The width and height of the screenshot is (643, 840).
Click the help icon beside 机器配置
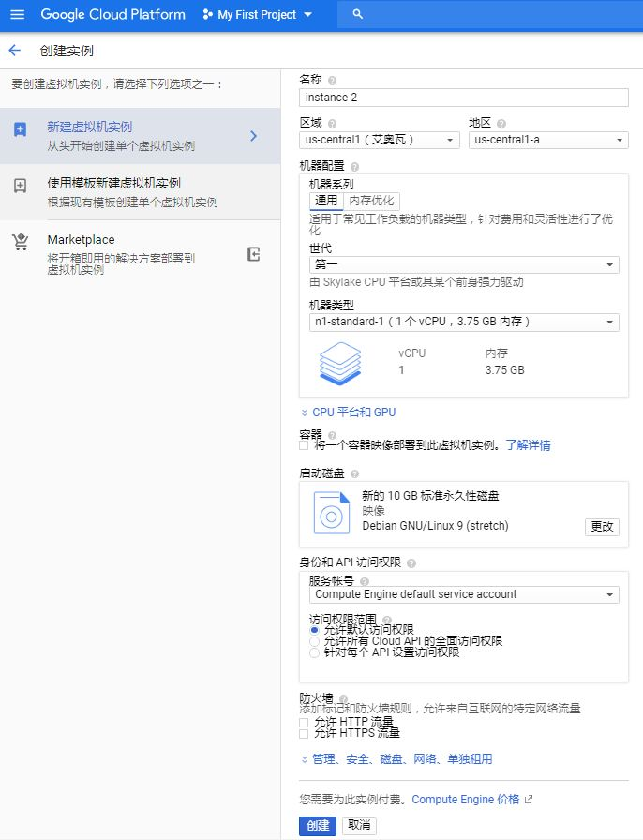click(x=354, y=167)
